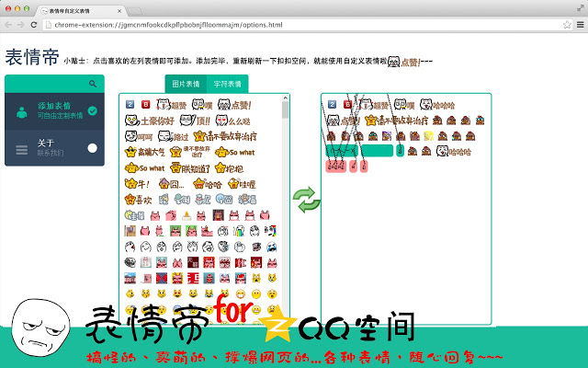The height and width of the screenshot is (368, 588).
Task: Add the 高端大气 sunglasses star sticker
Action: (145, 152)
